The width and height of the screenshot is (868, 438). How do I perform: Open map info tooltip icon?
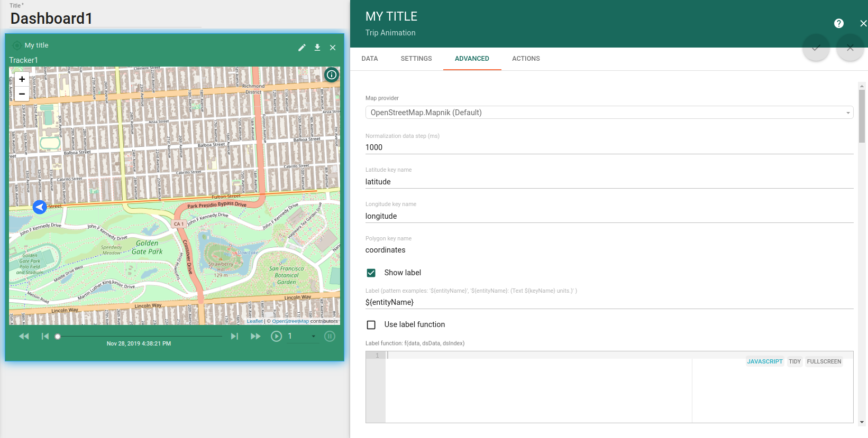tap(332, 75)
